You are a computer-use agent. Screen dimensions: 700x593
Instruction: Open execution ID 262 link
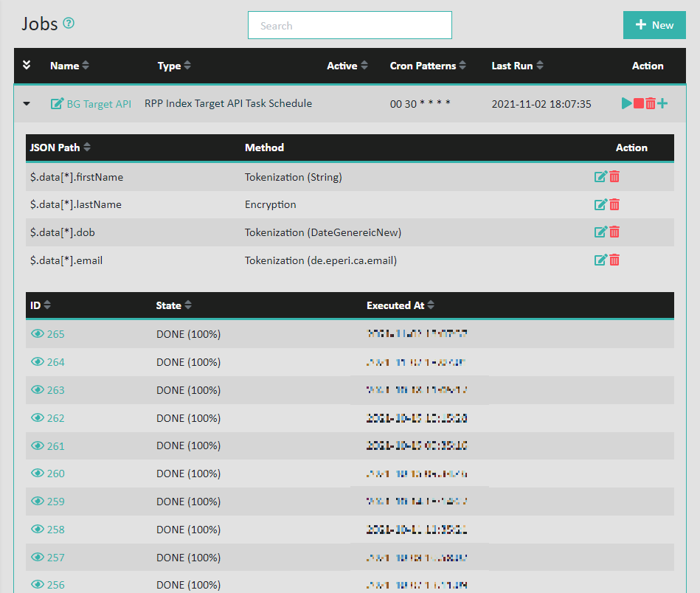click(x=56, y=418)
